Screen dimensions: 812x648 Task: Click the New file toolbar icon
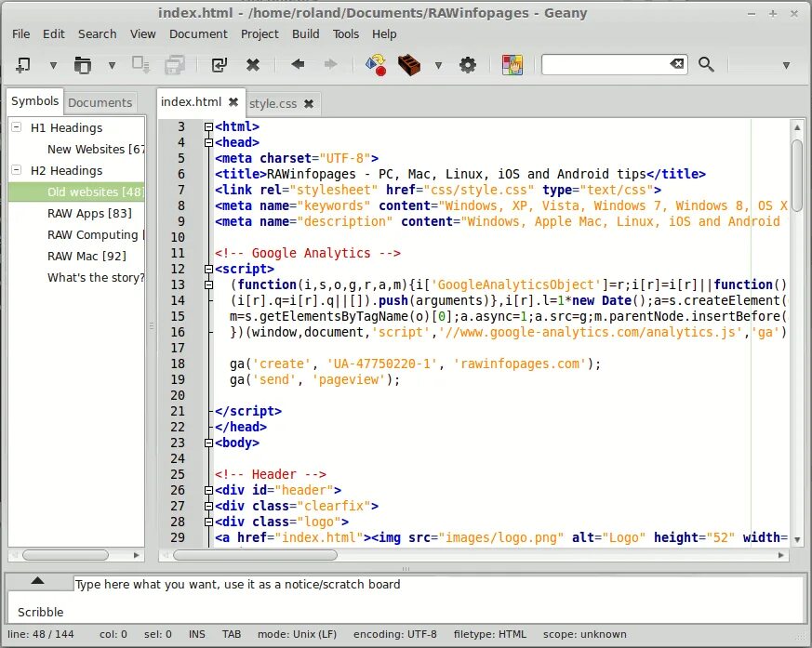[22, 65]
